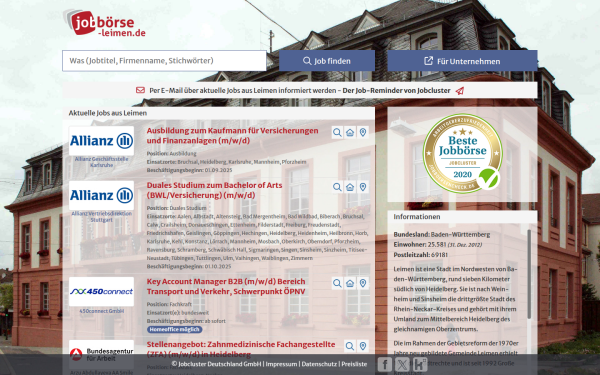Click the Aktuelle Jobs aus Leimen heading
Viewport: 600px width, 375px height.
click(x=108, y=113)
